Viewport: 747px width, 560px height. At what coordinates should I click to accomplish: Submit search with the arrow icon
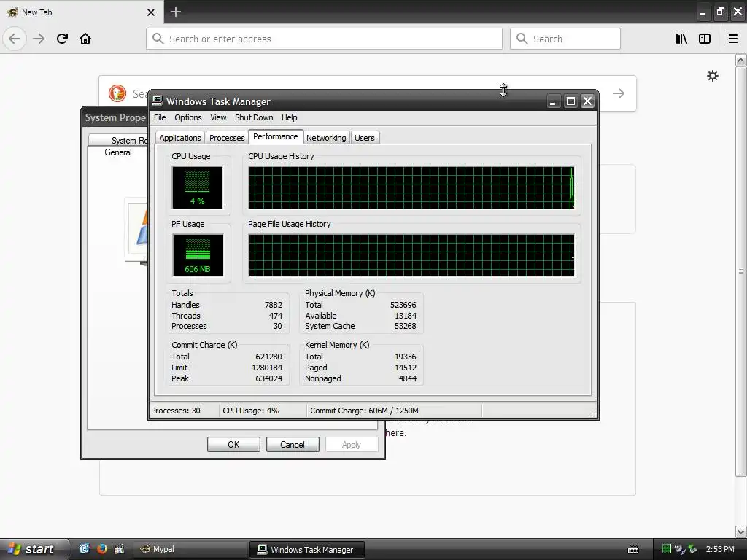pos(619,93)
